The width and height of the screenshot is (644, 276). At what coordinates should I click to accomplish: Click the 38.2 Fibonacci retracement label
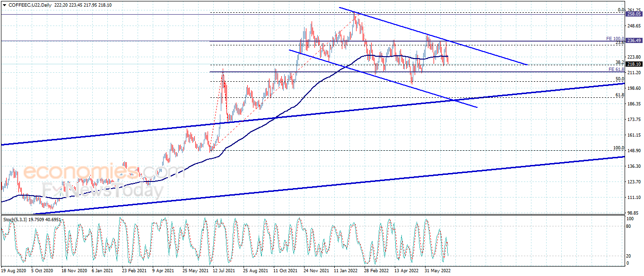pyautogui.click(x=620, y=62)
